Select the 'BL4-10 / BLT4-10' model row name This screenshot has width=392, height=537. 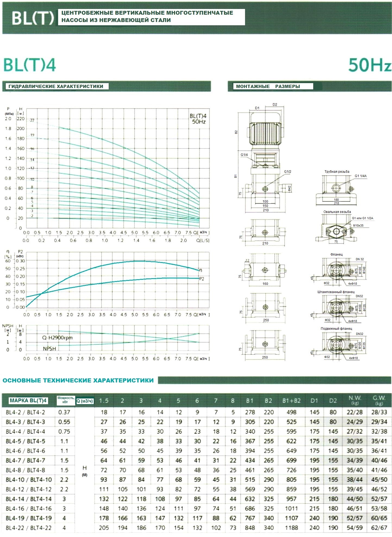[x=29, y=480]
